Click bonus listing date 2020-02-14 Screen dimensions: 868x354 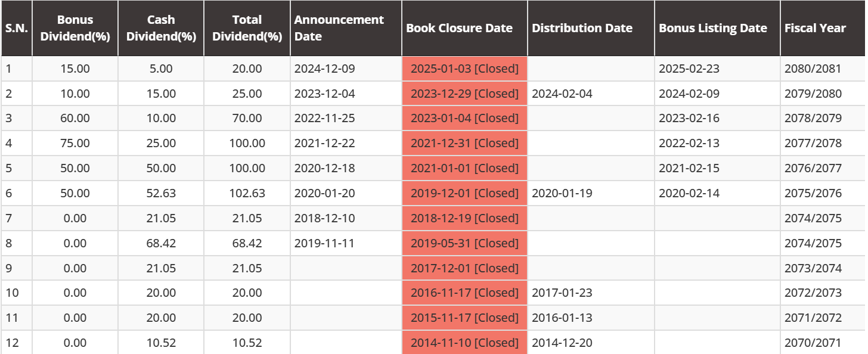689,193
